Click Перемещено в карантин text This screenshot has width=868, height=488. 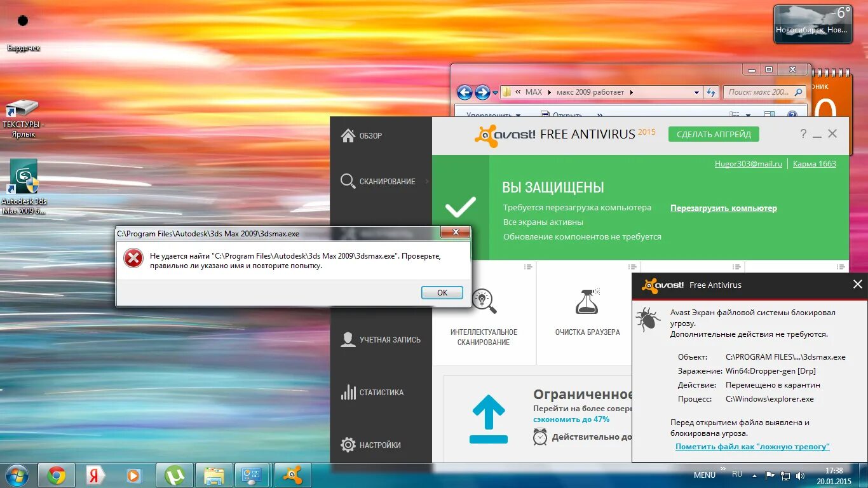pos(773,385)
